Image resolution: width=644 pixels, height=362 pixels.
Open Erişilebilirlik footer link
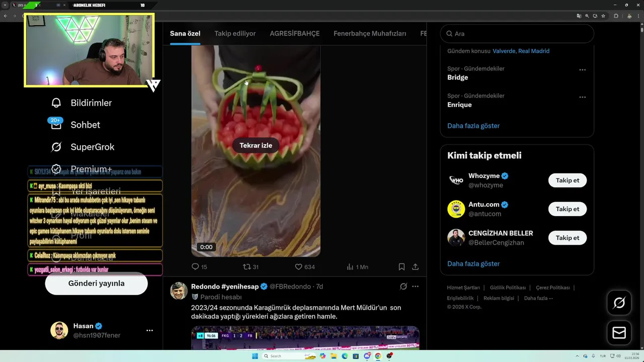coord(460,298)
